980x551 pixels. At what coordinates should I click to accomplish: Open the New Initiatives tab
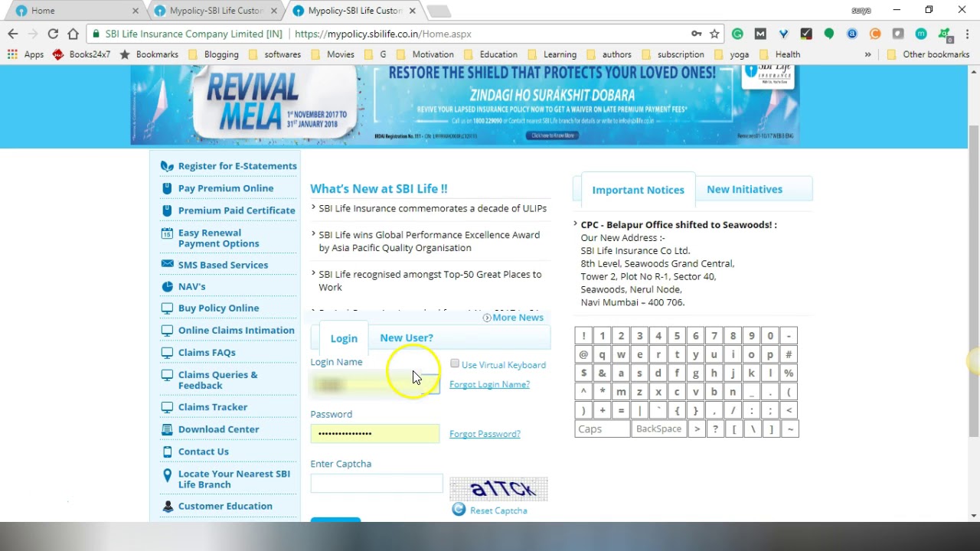click(744, 189)
